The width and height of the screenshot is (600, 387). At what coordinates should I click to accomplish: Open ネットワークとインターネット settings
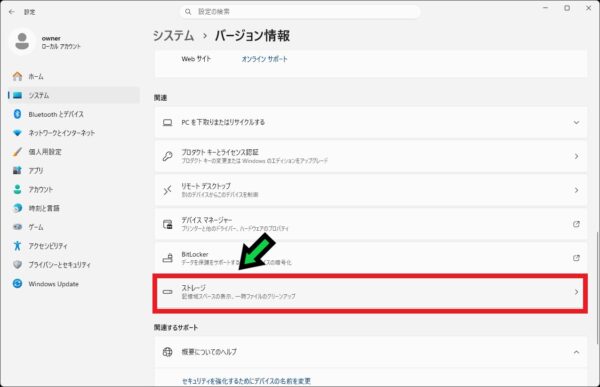(x=74, y=133)
